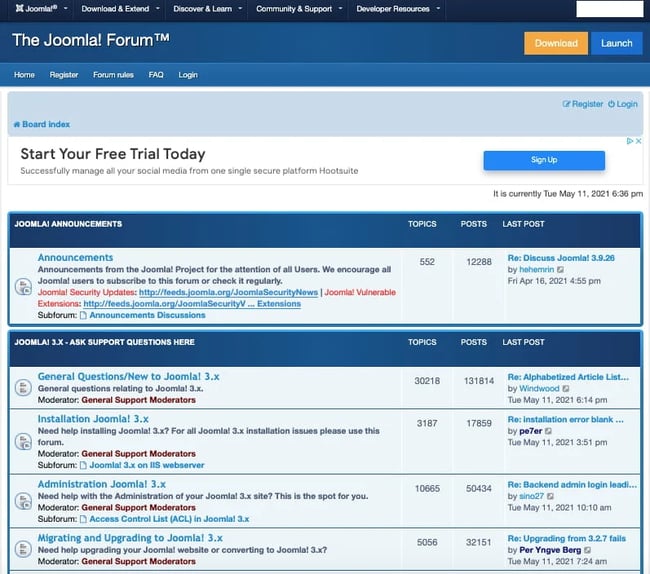Screen dimensions: 650x574
Task: Select FAQ from the navigation bar
Action: [156, 75]
